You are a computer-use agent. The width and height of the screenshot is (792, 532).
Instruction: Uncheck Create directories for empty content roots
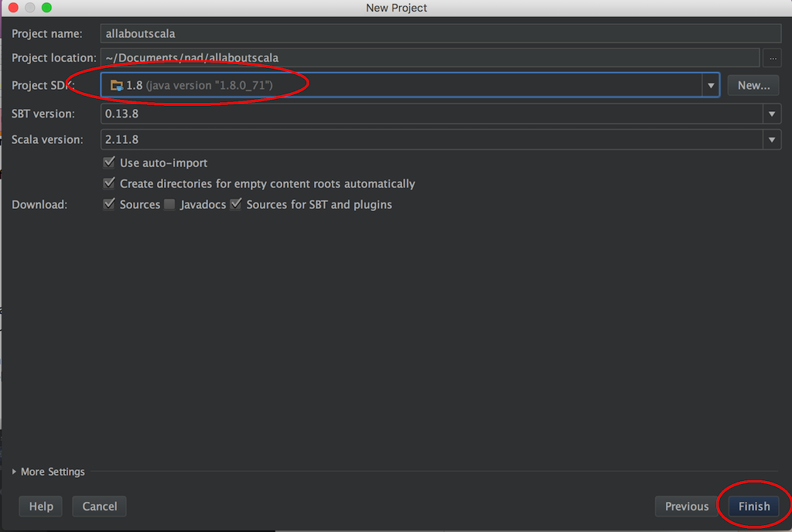(x=108, y=182)
